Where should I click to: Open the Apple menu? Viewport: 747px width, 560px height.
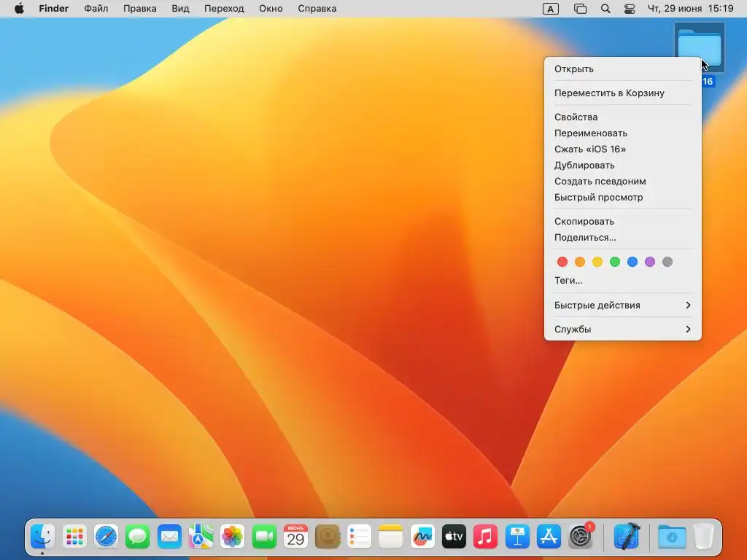(x=19, y=9)
